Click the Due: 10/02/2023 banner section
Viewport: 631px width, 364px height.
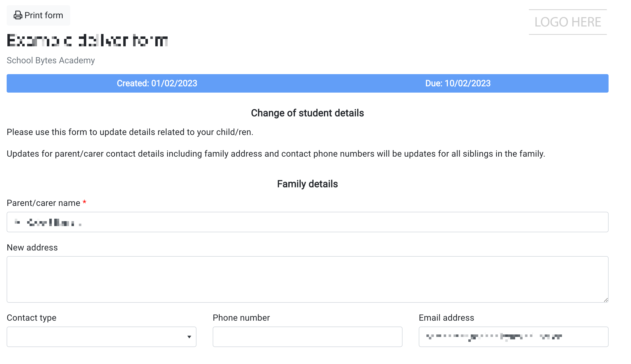[x=458, y=83]
